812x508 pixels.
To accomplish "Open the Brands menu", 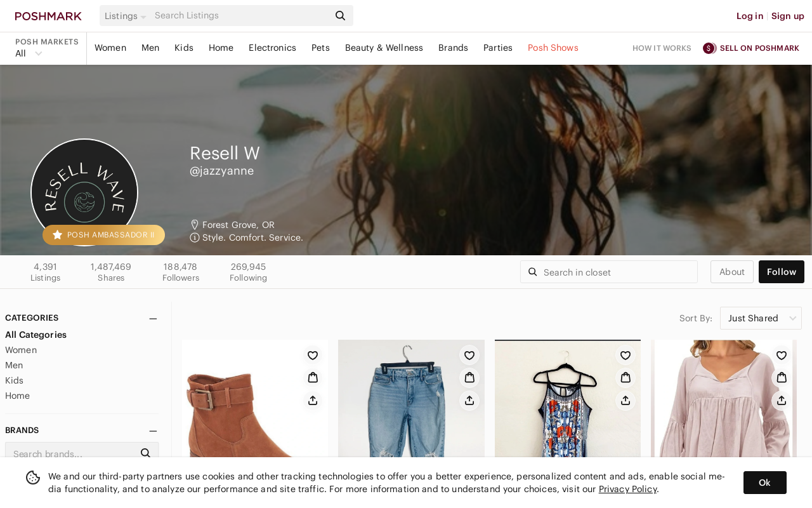I will click(453, 48).
